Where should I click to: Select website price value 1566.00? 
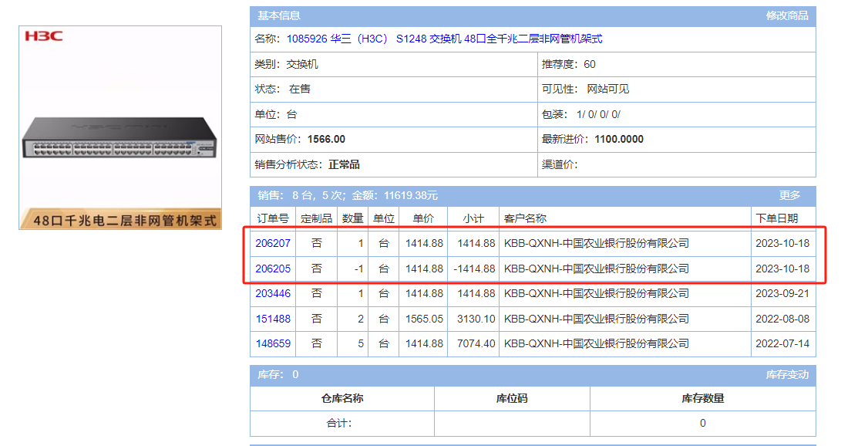326,140
